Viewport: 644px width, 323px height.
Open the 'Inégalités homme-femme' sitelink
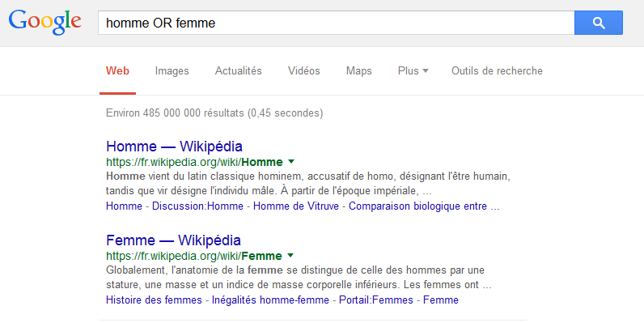270,300
